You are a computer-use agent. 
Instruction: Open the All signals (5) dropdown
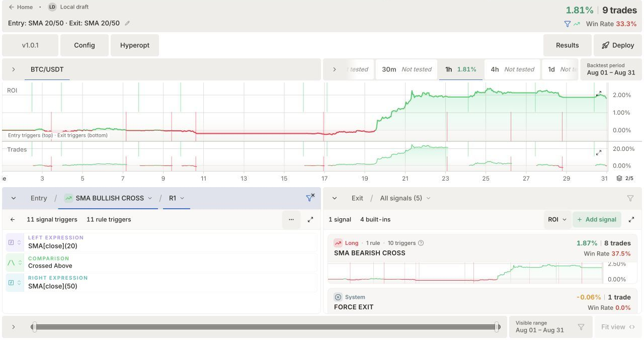click(x=405, y=198)
